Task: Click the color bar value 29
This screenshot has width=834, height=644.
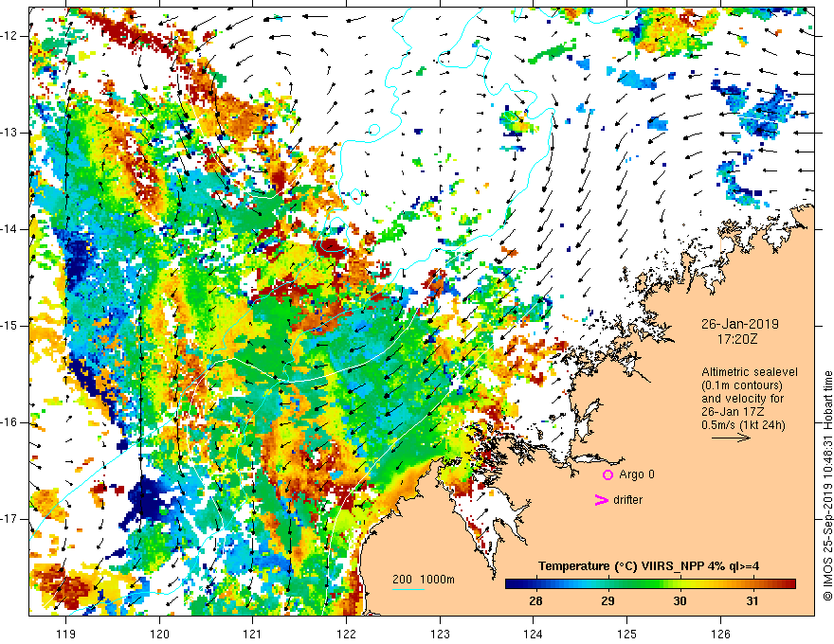Action: 607,601
